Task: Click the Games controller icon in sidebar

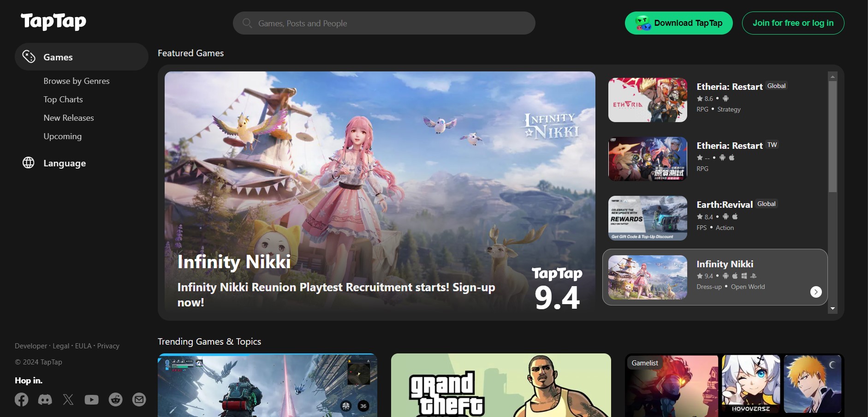Action: tap(29, 57)
